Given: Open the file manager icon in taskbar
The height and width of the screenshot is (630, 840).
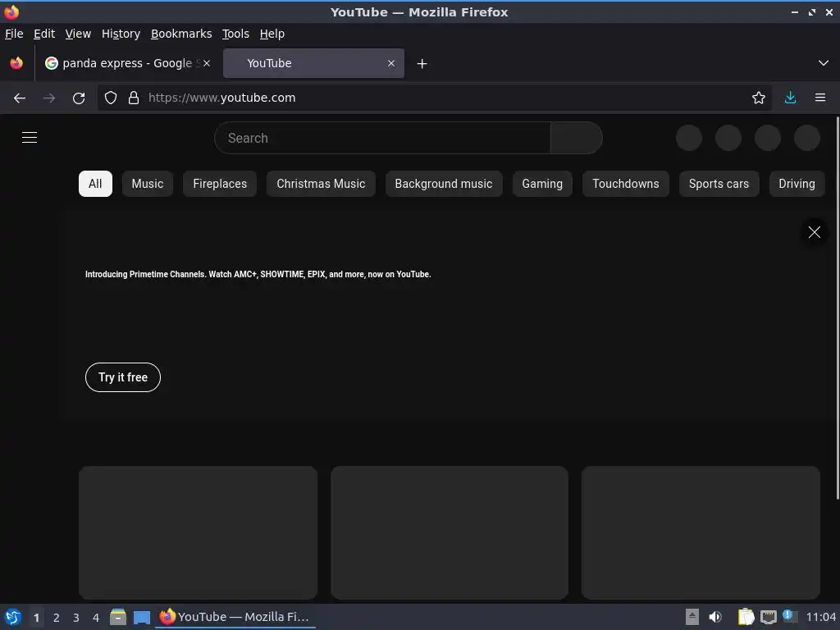Looking at the screenshot, I should [118, 617].
